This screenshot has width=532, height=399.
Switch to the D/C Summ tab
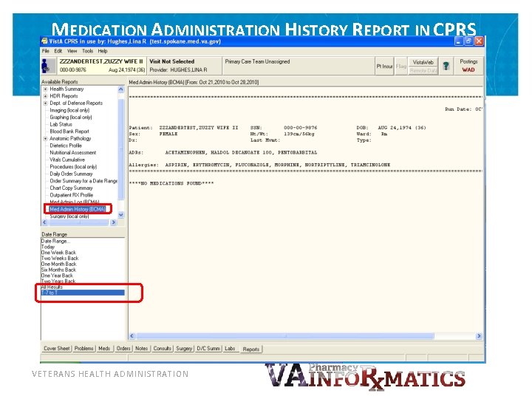pyautogui.click(x=208, y=349)
